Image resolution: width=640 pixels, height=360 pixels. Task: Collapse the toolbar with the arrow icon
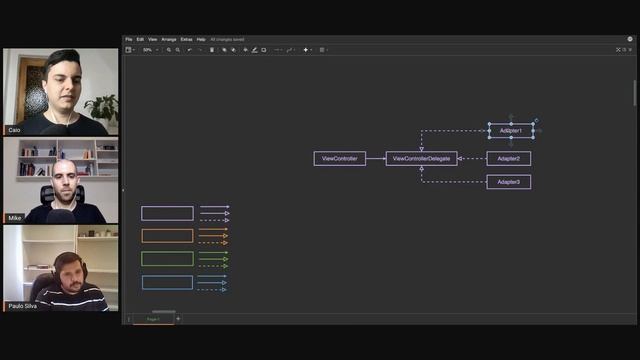click(x=630, y=50)
